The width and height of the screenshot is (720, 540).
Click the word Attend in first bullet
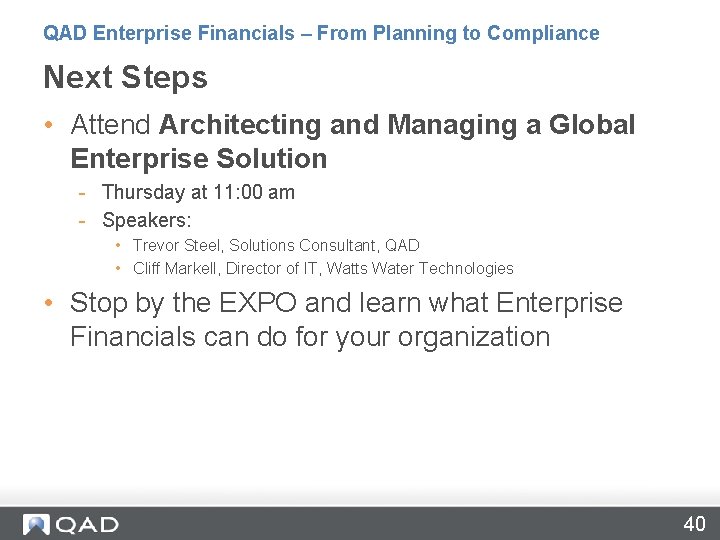(111, 124)
